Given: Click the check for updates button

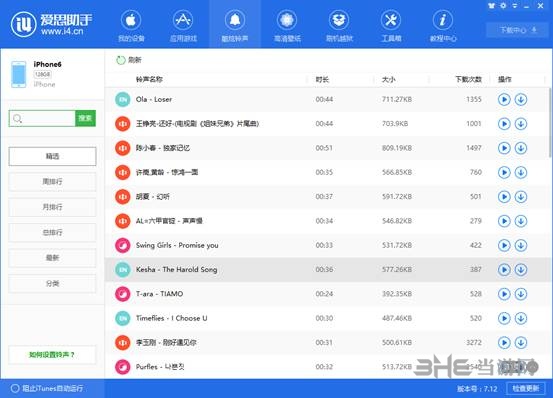Looking at the screenshot, I should (526, 388).
